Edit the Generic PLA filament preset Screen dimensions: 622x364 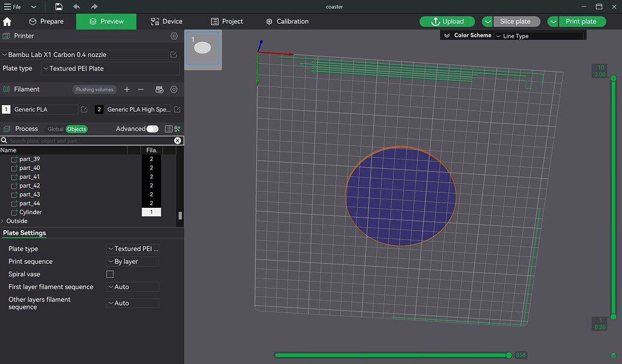click(84, 109)
